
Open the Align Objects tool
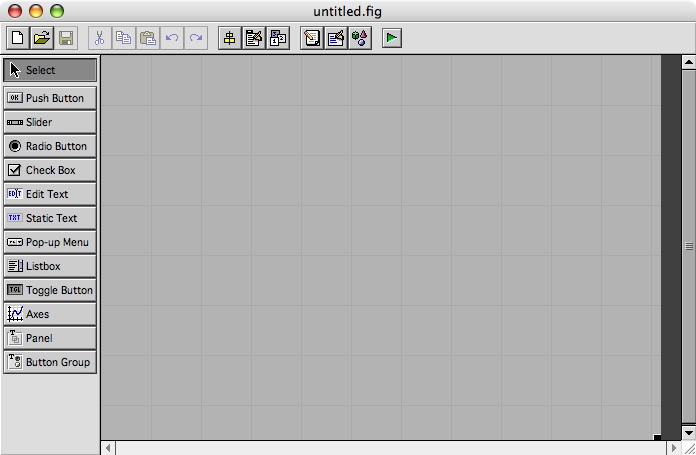coord(230,38)
